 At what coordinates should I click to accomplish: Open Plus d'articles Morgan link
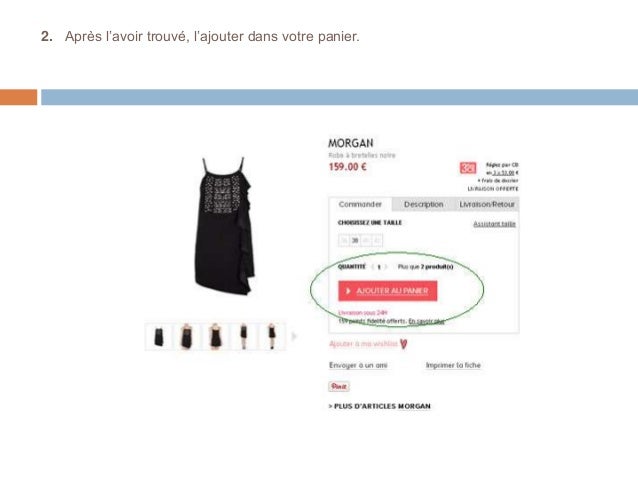[x=380, y=406]
